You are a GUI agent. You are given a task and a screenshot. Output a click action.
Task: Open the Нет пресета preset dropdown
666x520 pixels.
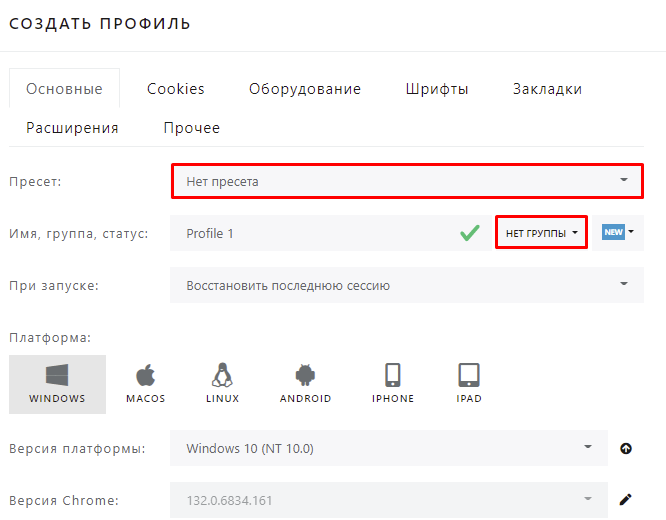(406, 181)
